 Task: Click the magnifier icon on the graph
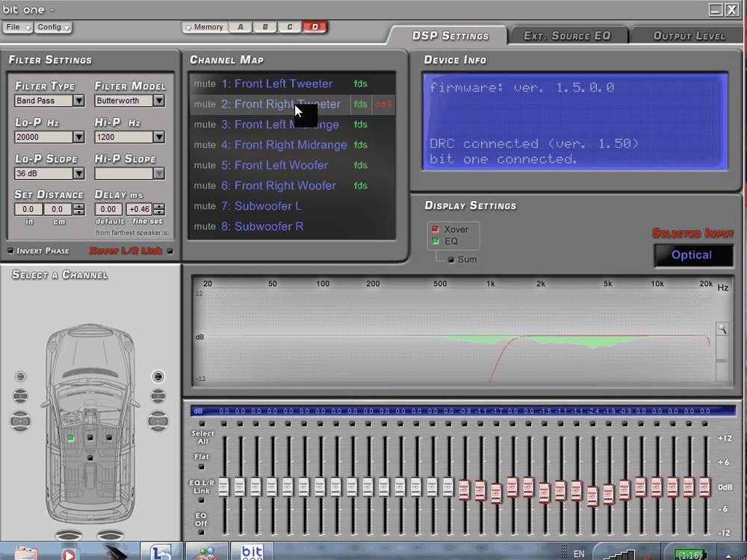722,329
